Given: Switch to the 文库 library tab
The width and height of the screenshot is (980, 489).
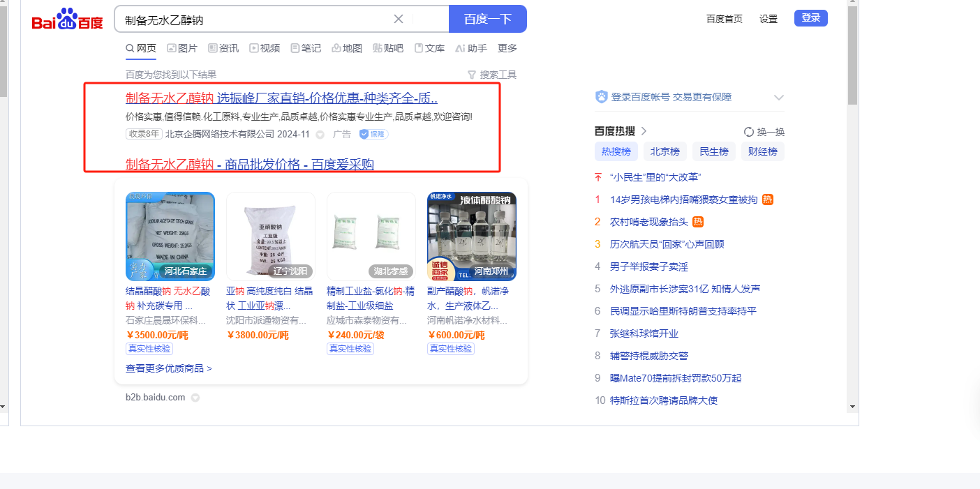Looking at the screenshot, I should tap(429, 48).
